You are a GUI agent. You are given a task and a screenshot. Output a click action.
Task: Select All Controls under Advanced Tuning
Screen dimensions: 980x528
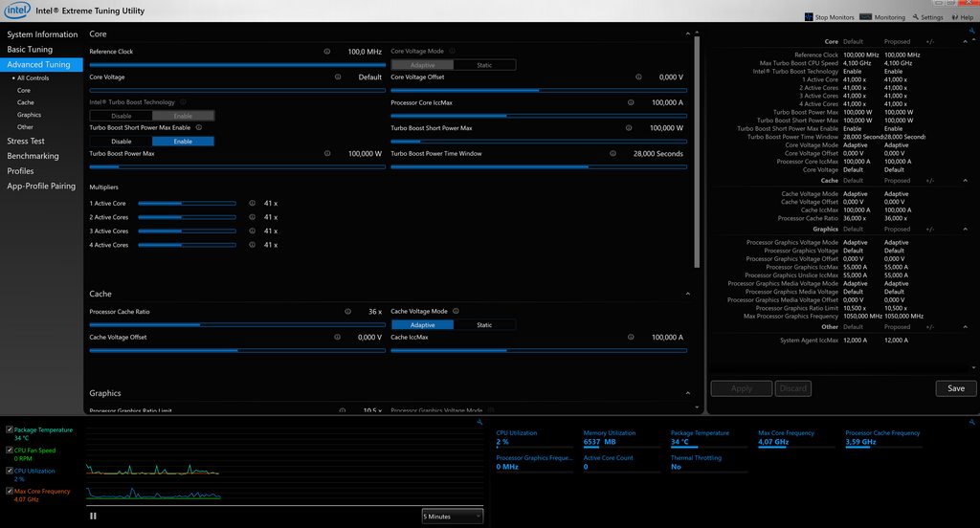(x=33, y=78)
